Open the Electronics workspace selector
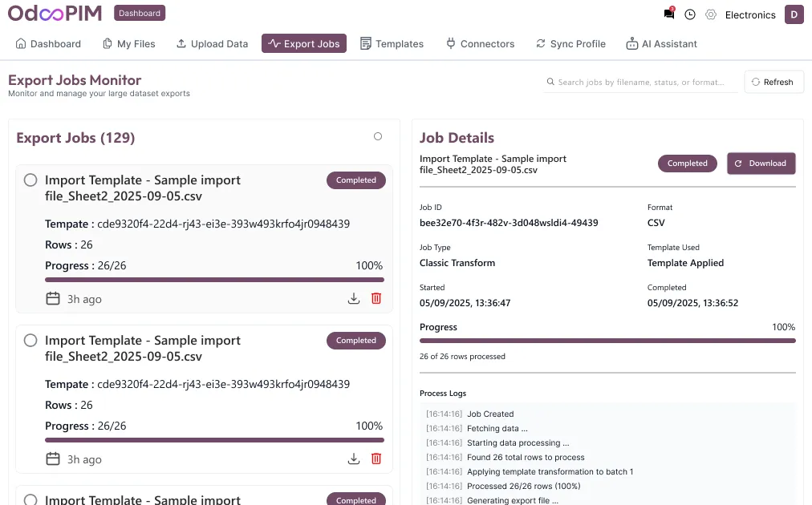This screenshot has width=812, height=505. tap(750, 14)
